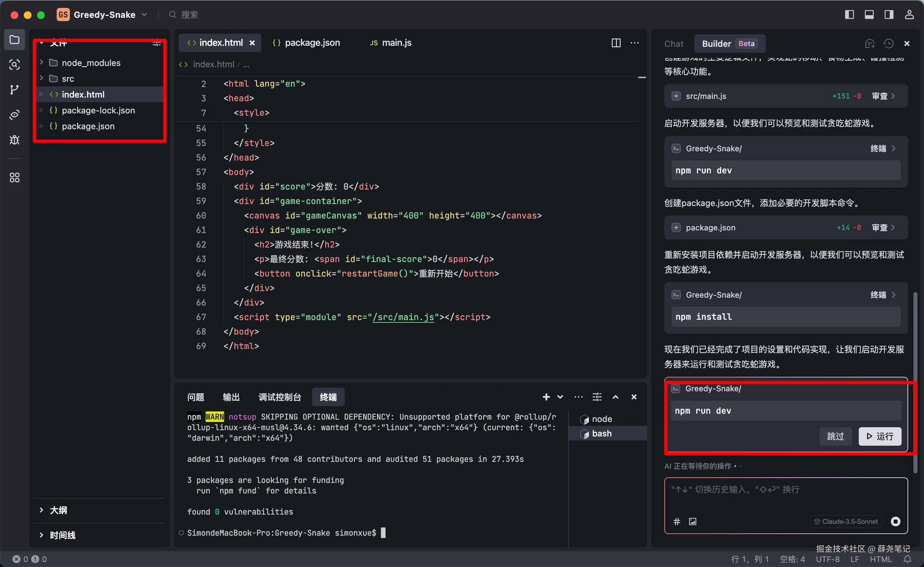The width and height of the screenshot is (924, 567).
Task: Click the hashtag context icon in chat input
Action: (677, 521)
